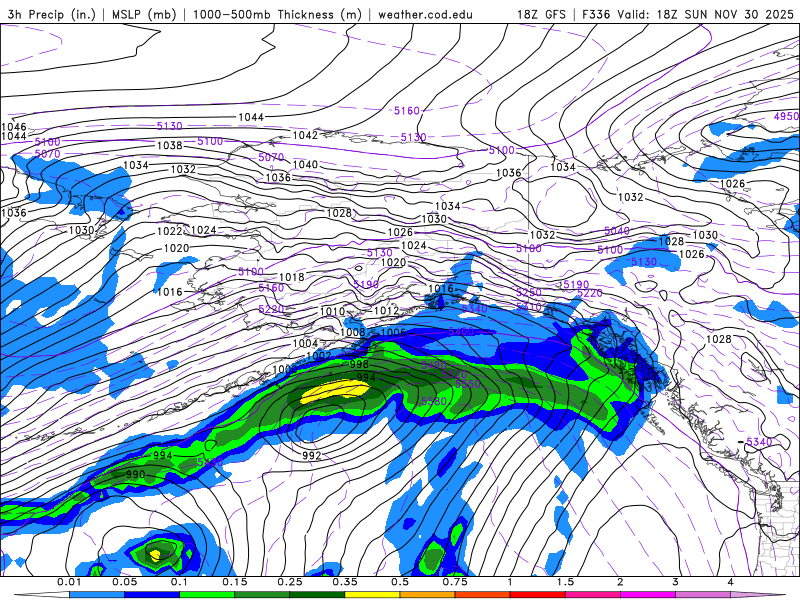800x600 pixels.
Task: Click the purple 5550 thickness label
Action: click(x=468, y=384)
